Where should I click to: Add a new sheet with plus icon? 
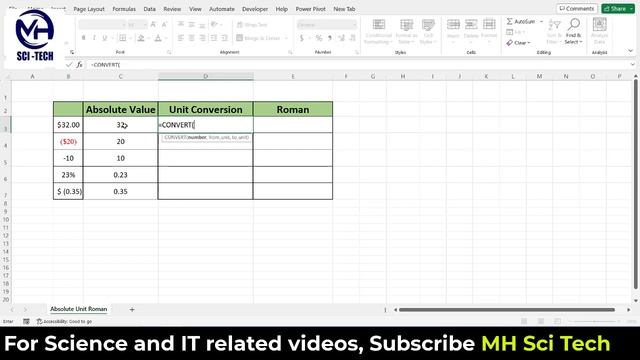(x=132, y=309)
